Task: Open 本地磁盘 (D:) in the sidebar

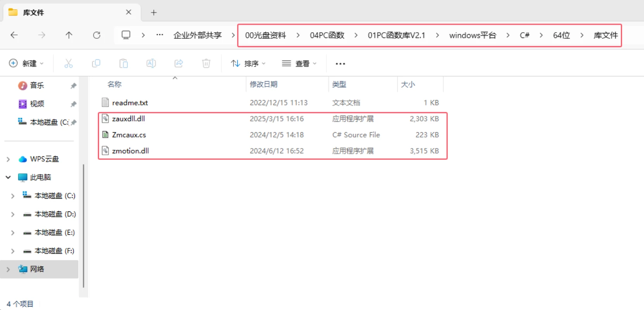Action: pyautogui.click(x=55, y=214)
